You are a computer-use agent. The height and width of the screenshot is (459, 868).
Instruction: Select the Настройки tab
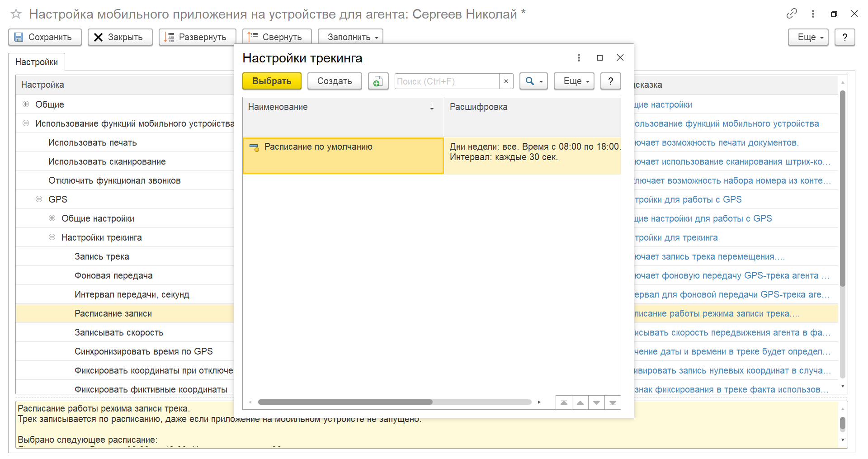37,62
